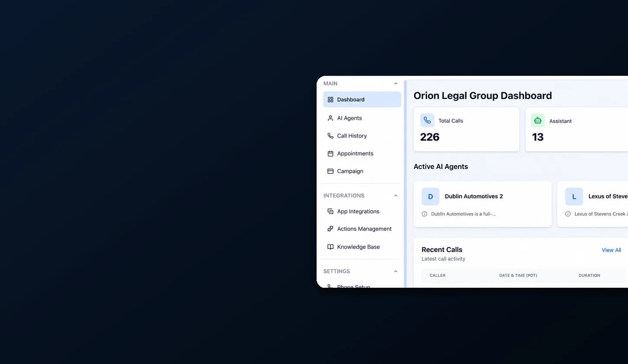Viewport: 628px width, 364px height.
Task: Select the Dublin Automotives 2 agent name
Action: click(x=474, y=196)
